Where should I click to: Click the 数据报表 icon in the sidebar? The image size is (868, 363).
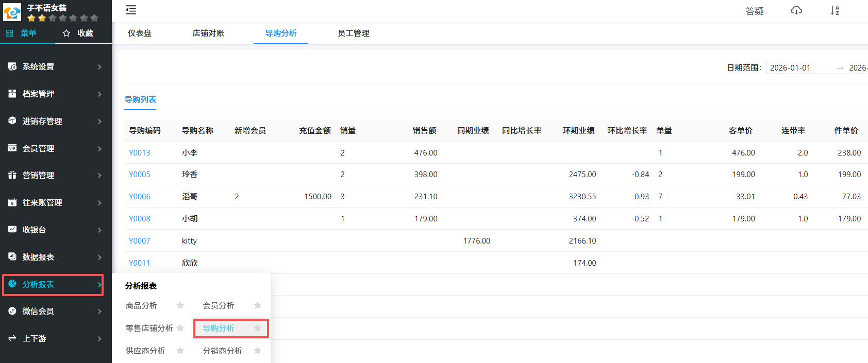pyautogui.click(x=12, y=256)
